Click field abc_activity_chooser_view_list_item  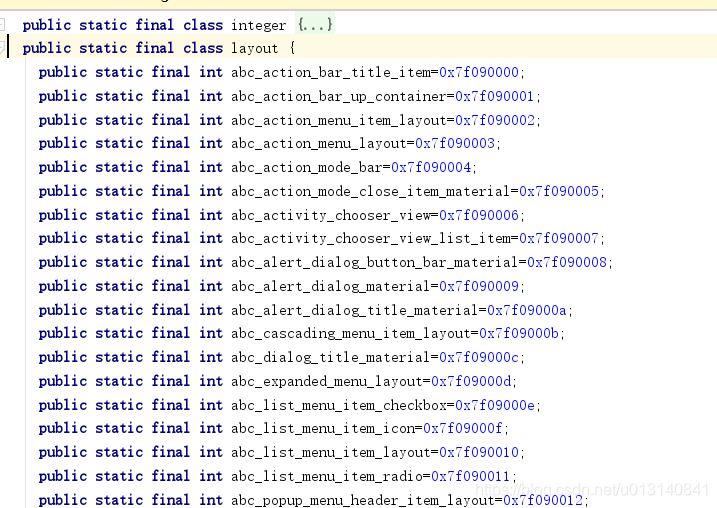coord(371,238)
